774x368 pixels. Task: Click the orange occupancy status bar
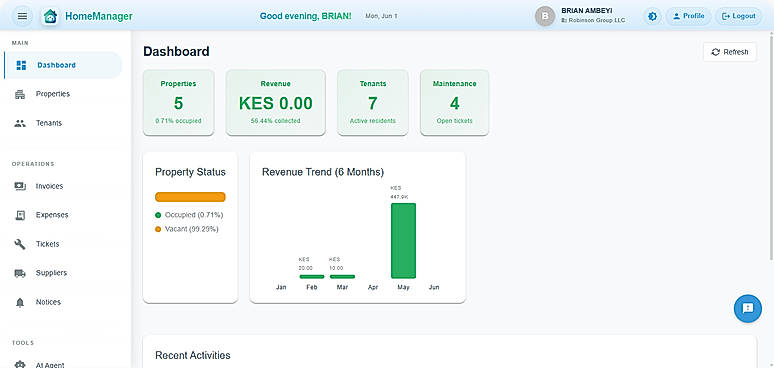[190, 197]
